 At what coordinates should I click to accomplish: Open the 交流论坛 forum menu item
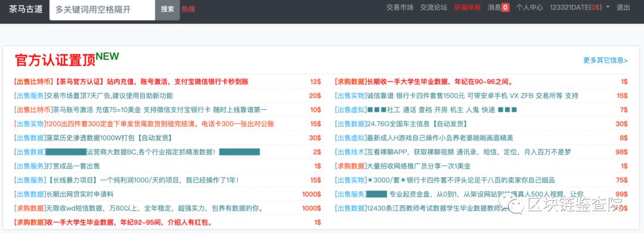(434, 7)
